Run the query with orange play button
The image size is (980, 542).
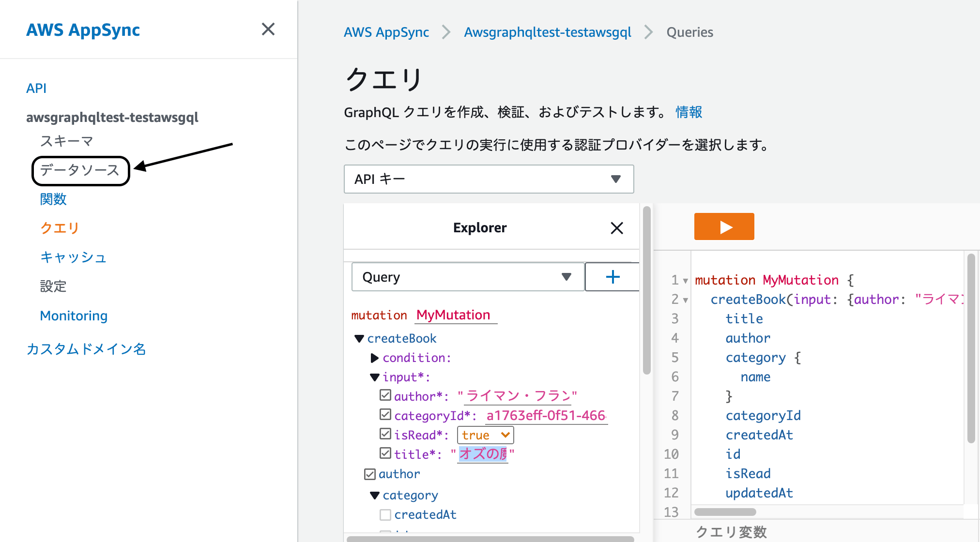(724, 226)
